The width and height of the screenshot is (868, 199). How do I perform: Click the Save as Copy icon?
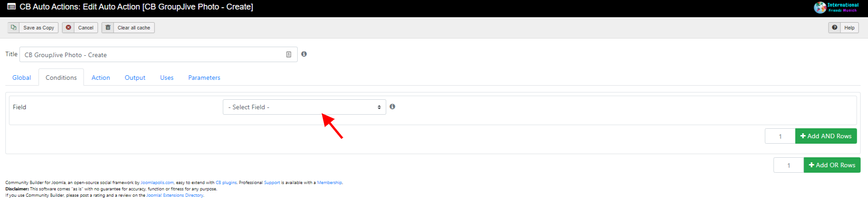[x=14, y=28]
